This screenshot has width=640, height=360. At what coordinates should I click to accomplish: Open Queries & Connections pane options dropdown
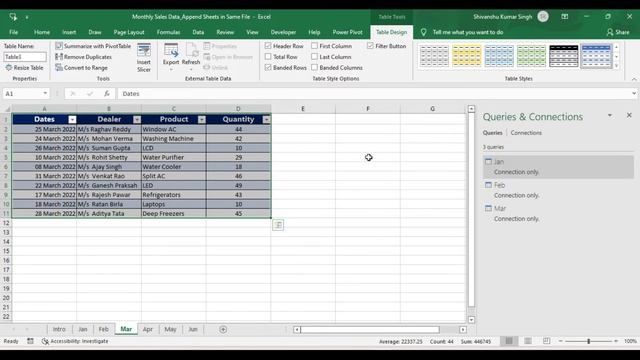point(610,116)
